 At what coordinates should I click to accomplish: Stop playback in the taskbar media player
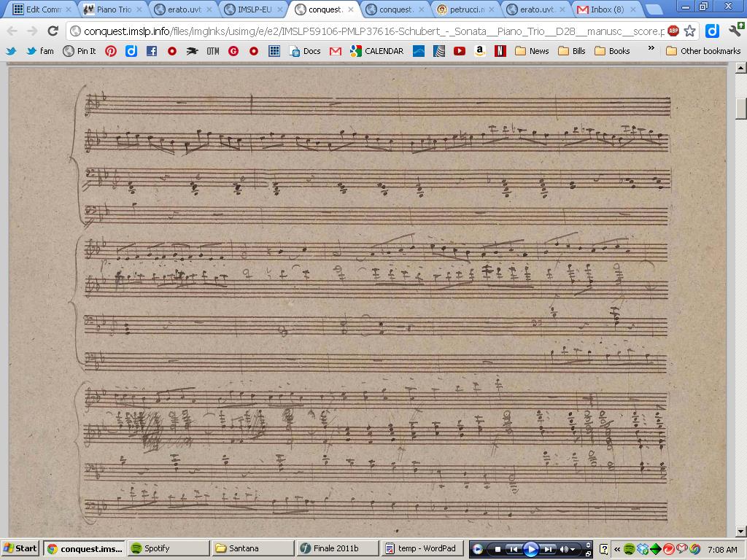click(498, 549)
